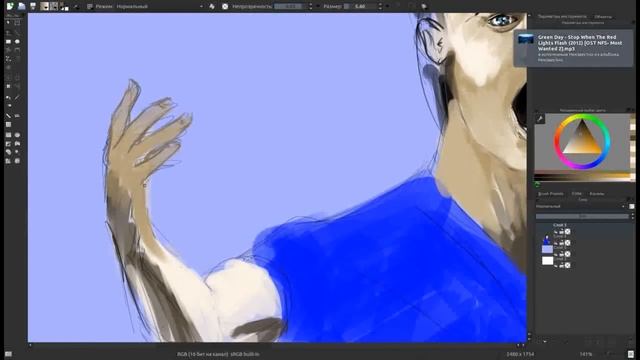Select the pointer tool at top of toolbox
The image size is (640, 360).
[8, 23]
